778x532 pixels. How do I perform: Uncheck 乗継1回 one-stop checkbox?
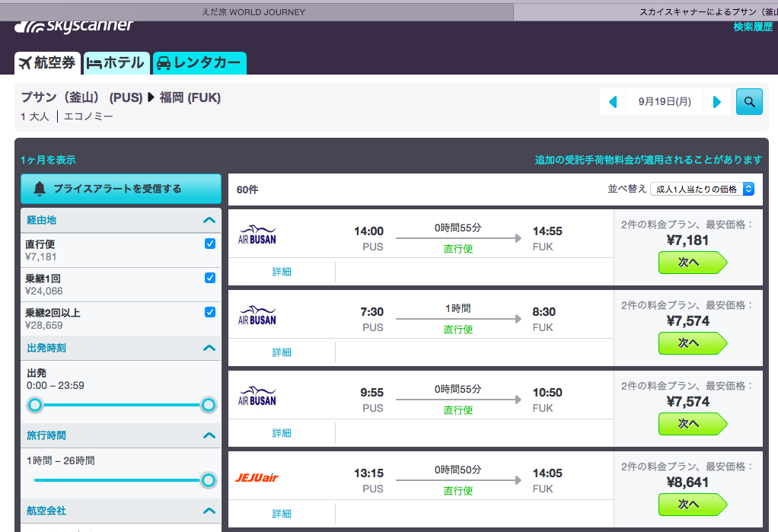coord(210,278)
